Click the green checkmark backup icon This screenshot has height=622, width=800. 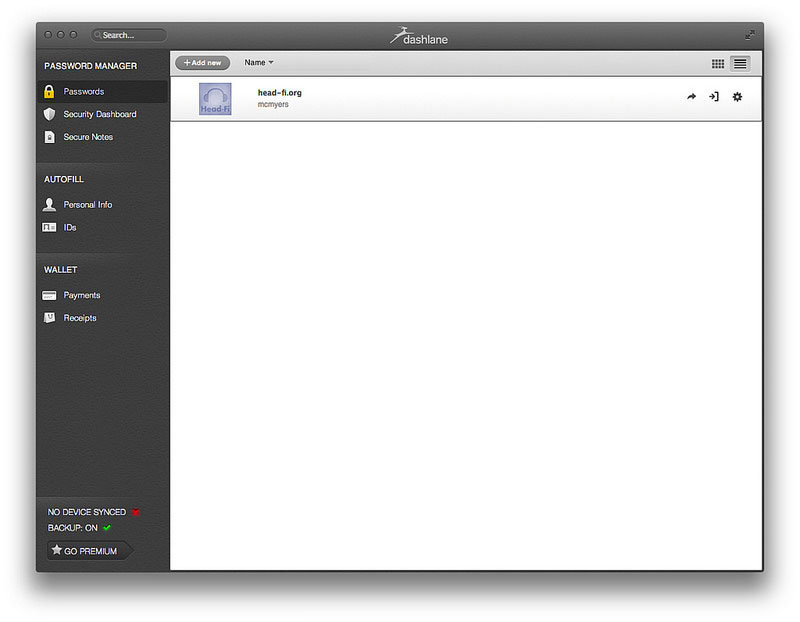point(107,528)
